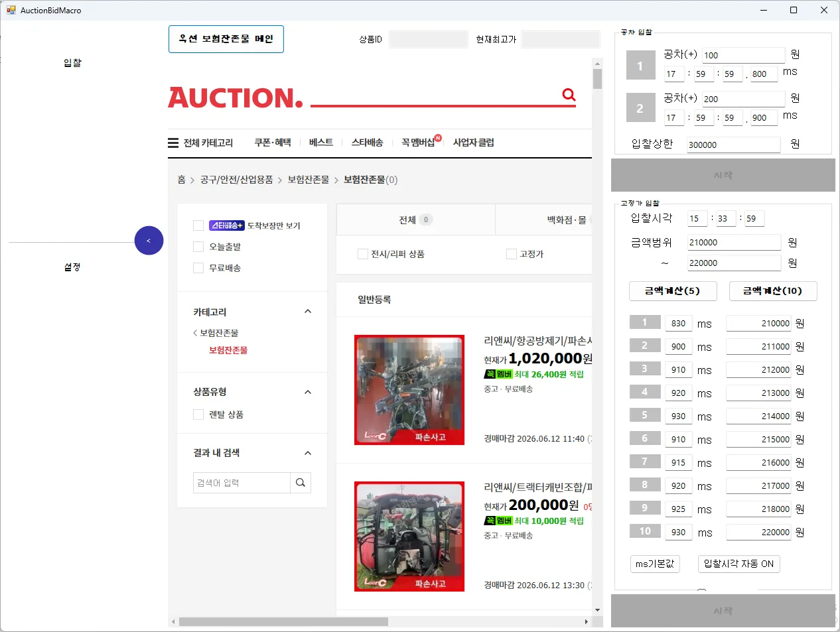Screen dimensions: 840x632
Task: Click the 금액범위 210000 start field
Action: (x=734, y=243)
